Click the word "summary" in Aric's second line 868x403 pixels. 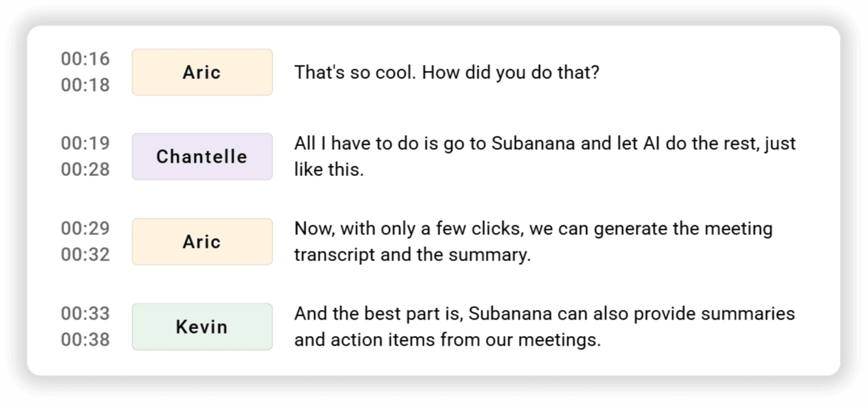[x=486, y=255]
